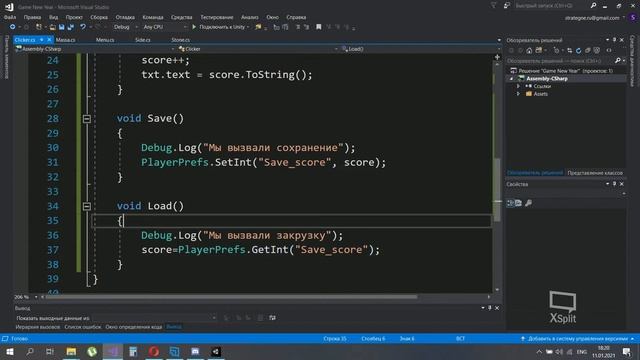
Task: Click the navigate backward toolbar icon
Action: (12, 27)
